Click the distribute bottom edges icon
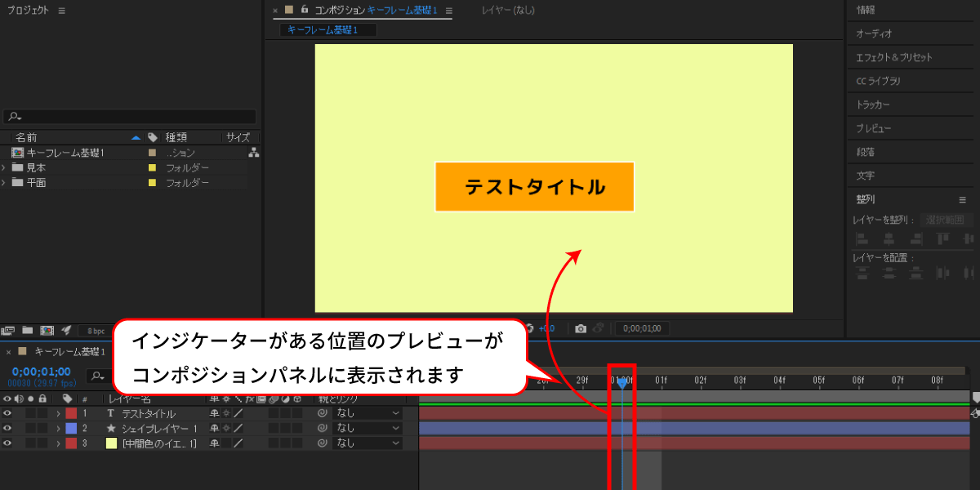The height and width of the screenshot is (490, 980). coord(916,273)
